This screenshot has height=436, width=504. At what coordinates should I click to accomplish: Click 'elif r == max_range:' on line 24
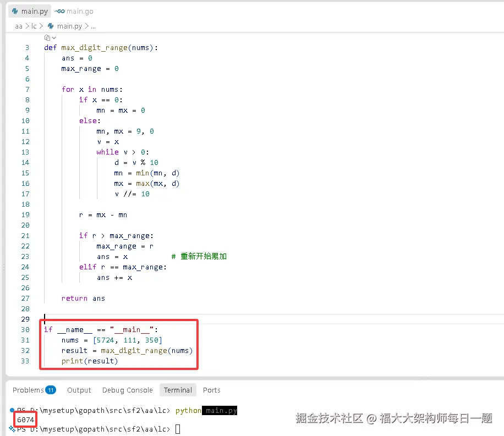click(x=123, y=267)
